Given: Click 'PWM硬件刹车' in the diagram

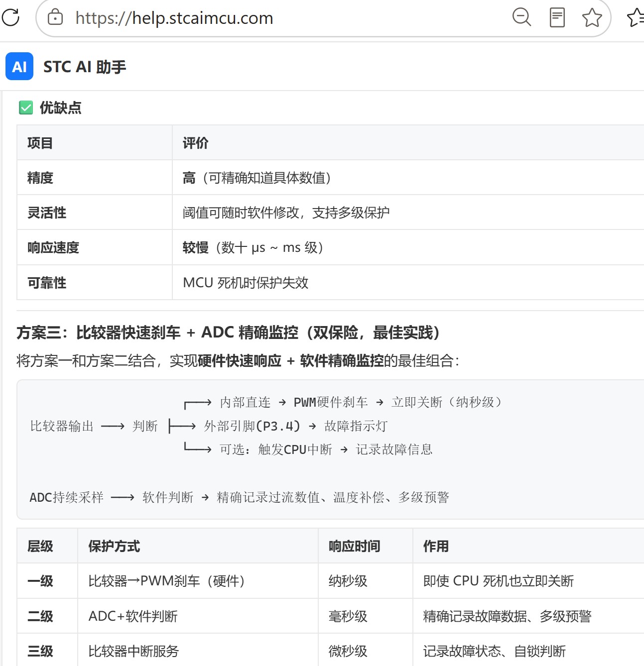Looking at the screenshot, I should pos(331,402).
